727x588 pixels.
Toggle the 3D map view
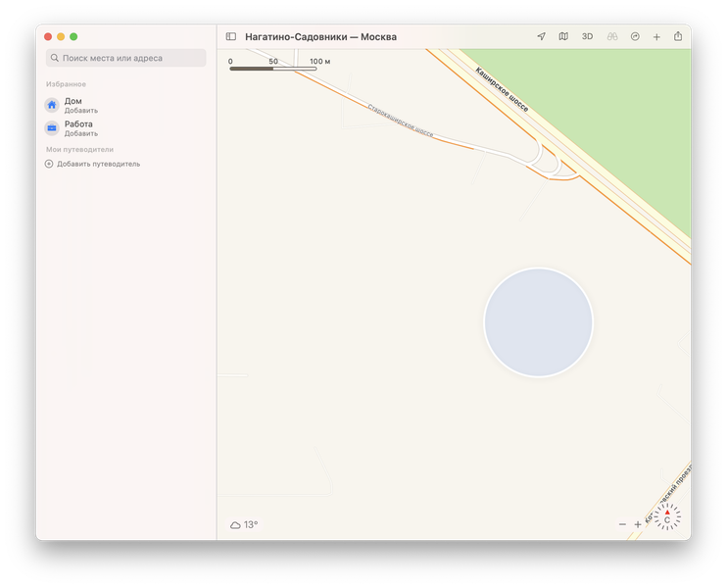pos(587,36)
